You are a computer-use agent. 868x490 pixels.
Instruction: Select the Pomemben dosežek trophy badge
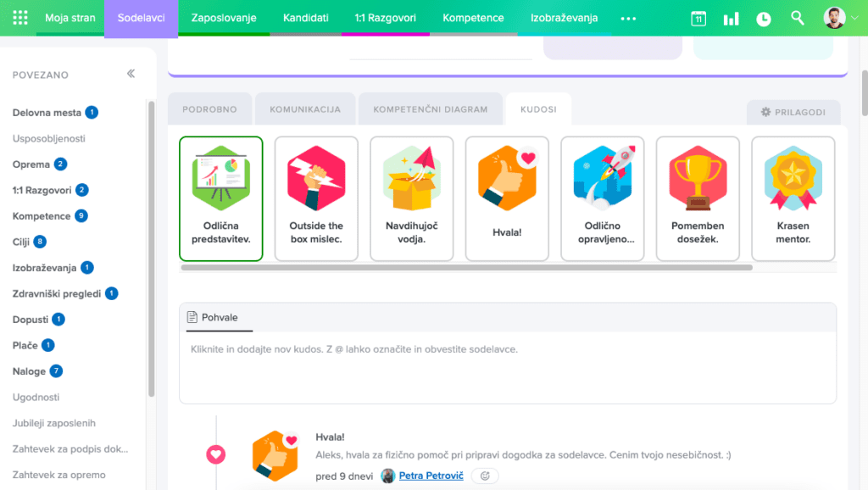coord(698,198)
